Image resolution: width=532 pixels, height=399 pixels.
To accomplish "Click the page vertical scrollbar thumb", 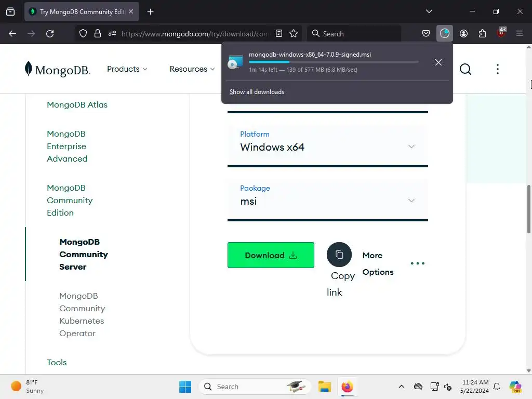I will pos(528,209).
